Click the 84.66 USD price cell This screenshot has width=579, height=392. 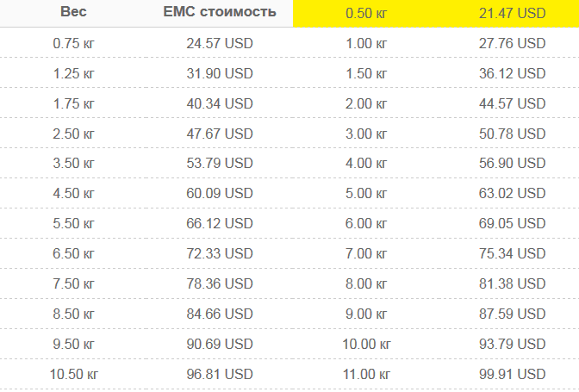tap(220, 314)
